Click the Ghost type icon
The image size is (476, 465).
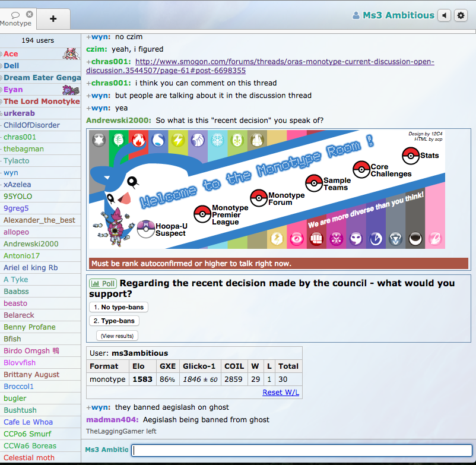tap(356, 239)
